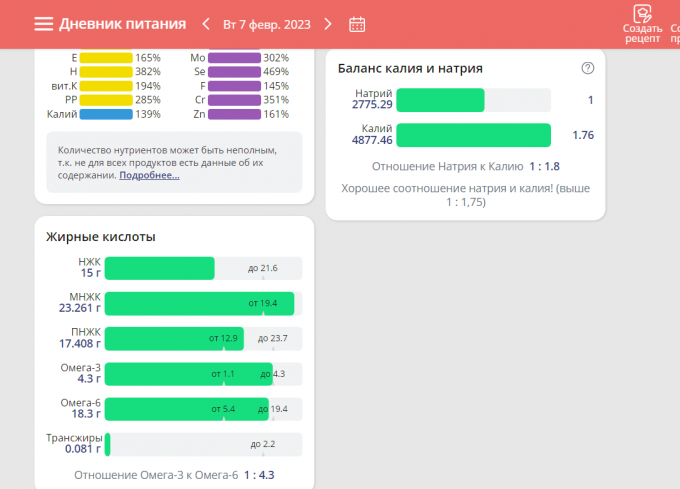
Task: Select the МНЖК fatty acid bar
Action: point(199,303)
